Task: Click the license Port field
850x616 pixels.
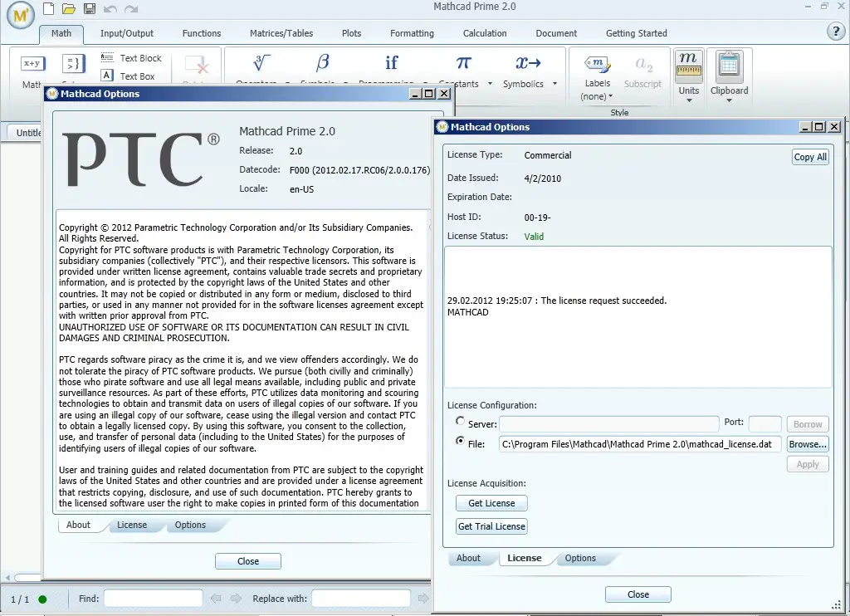Action: 765,423
